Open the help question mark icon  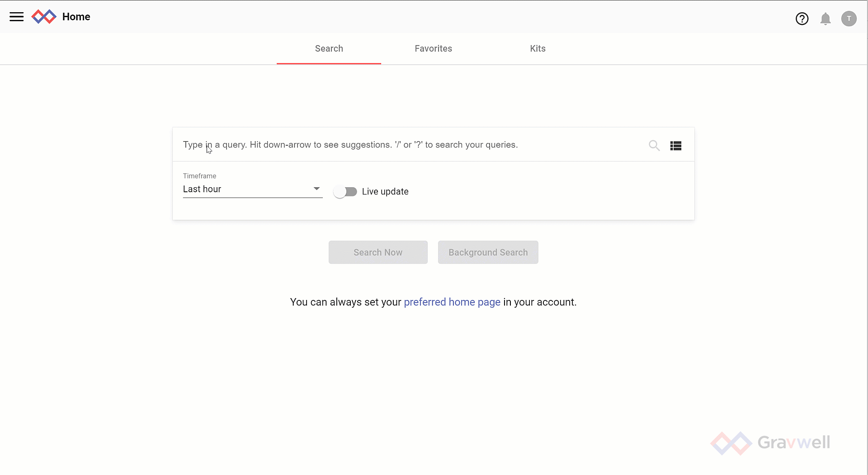click(x=802, y=19)
